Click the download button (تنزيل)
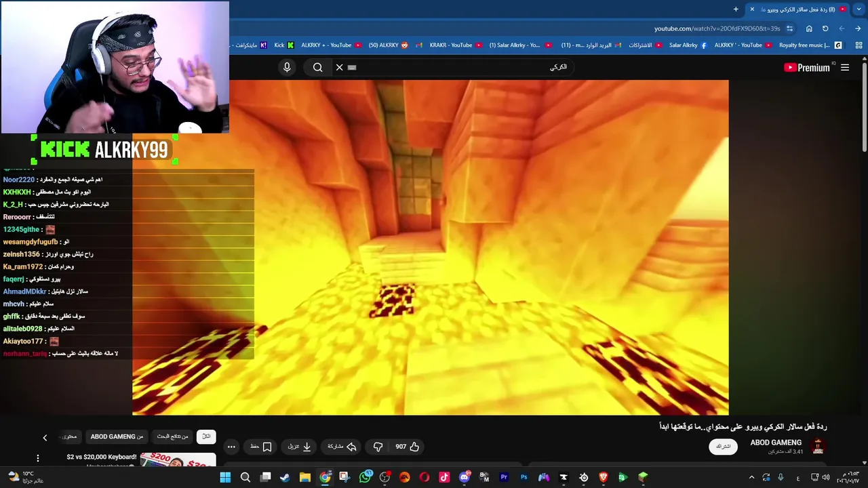The image size is (868, 488). 299,447
